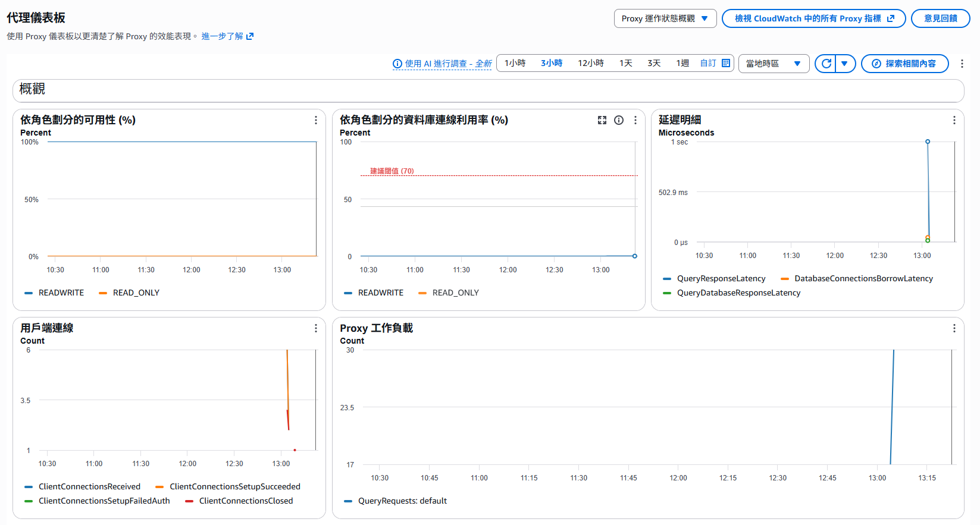This screenshot has height=525, width=980.
Task: Open dashboard actions kebab menu
Action: click(x=962, y=64)
